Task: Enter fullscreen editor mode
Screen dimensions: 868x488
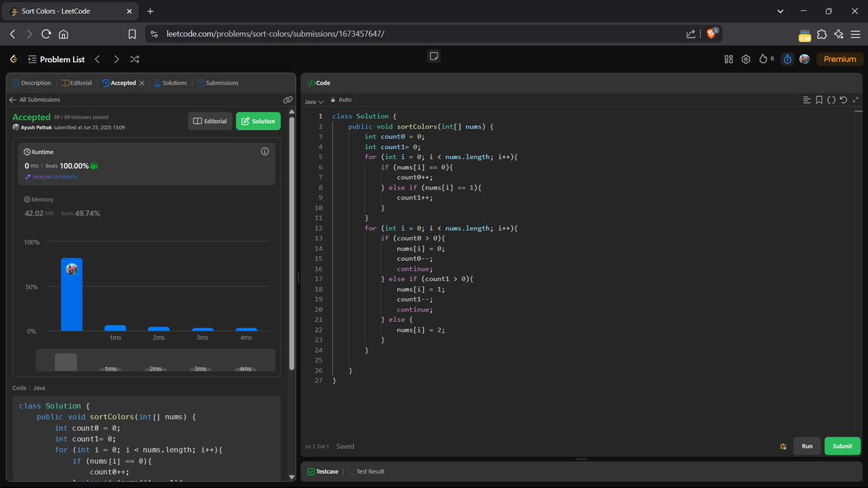Action: tap(856, 100)
